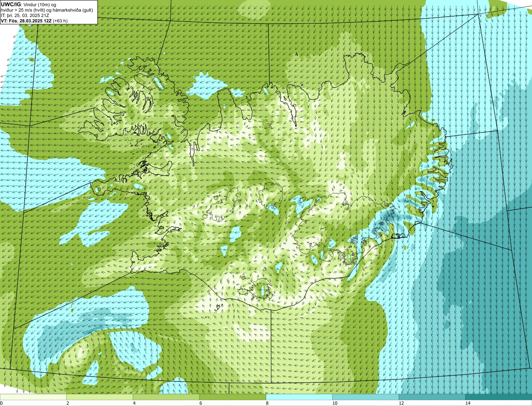Screen dimensions: 532x406
Task: Pick the pale cyan 8–10 legend swatch
Action: [299, 397]
